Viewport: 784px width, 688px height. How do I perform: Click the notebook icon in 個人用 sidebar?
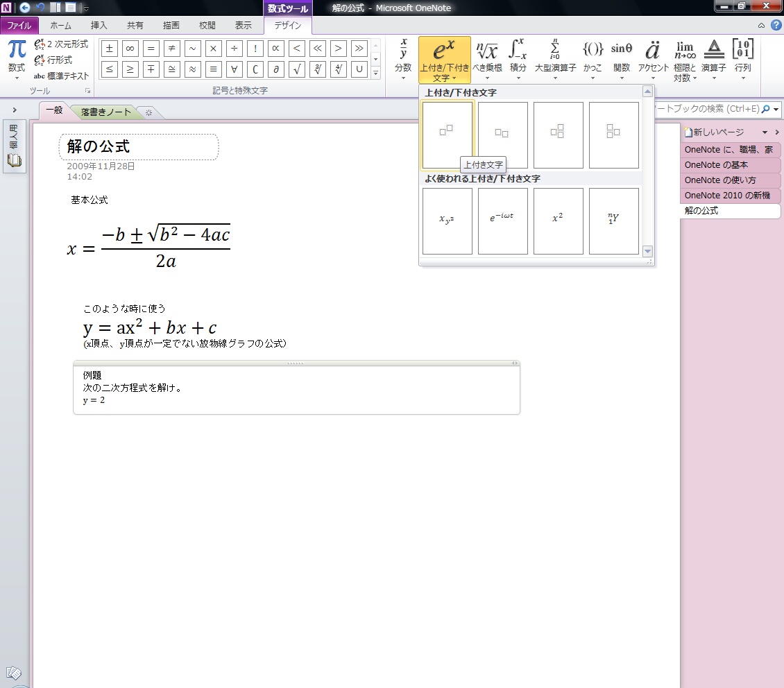pyautogui.click(x=14, y=160)
